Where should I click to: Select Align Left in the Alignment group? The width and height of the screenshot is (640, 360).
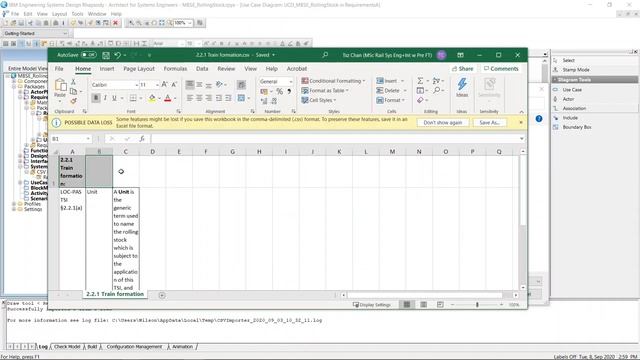190,98
